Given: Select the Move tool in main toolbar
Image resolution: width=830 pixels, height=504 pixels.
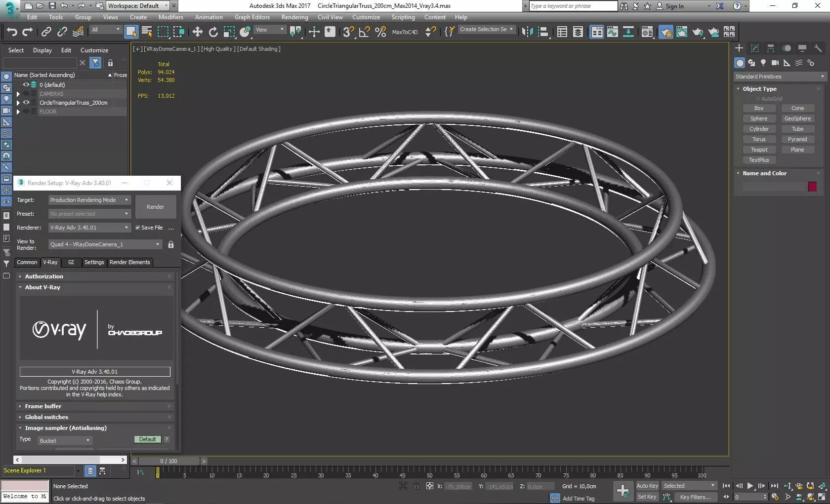Looking at the screenshot, I should click(197, 32).
